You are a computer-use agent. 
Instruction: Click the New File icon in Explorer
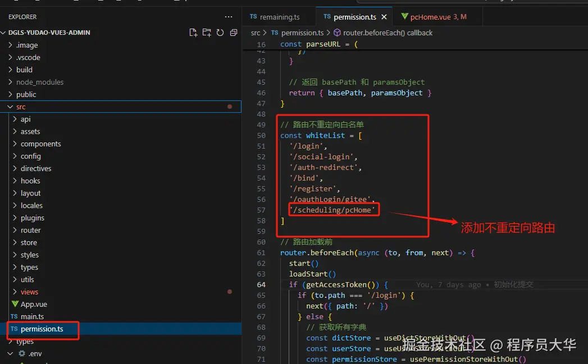pos(193,33)
